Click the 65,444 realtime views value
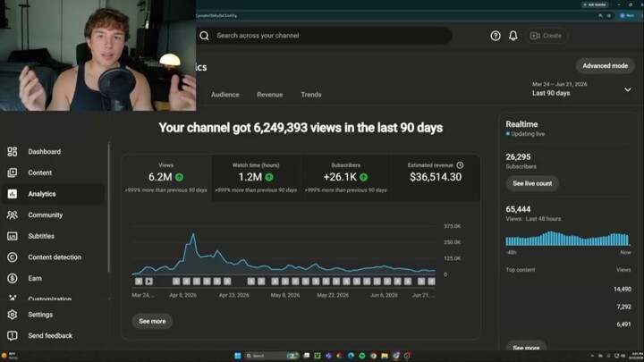The height and width of the screenshot is (362, 644). (518, 209)
